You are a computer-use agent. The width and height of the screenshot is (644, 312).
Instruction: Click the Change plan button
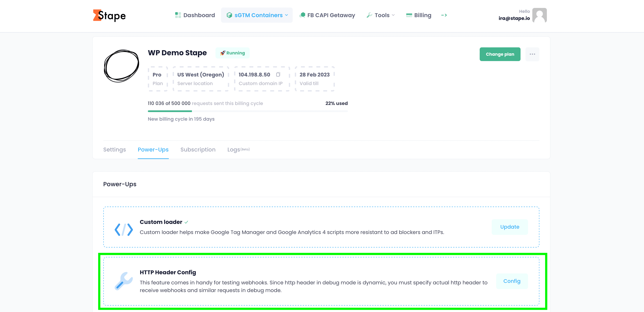(500, 54)
